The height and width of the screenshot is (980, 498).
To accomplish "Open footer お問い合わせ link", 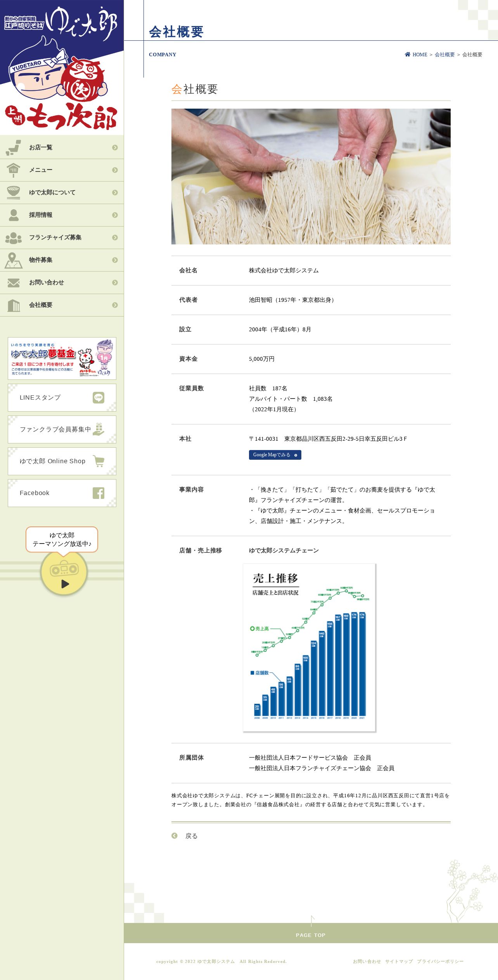I will (x=367, y=961).
